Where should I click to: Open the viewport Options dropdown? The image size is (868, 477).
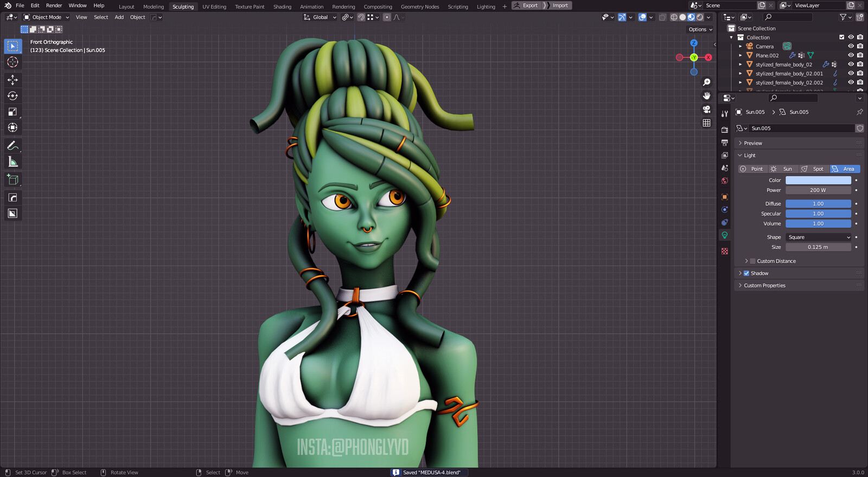[700, 29]
